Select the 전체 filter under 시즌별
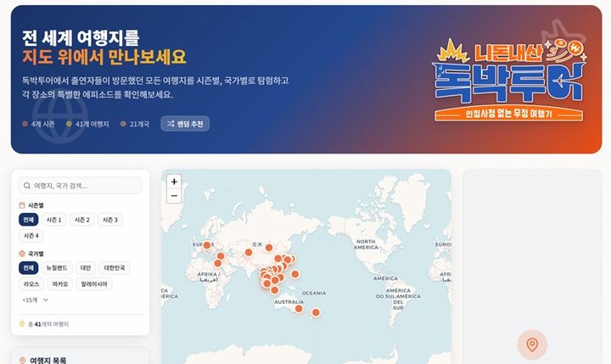The image size is (611, 364). (29, 220)
